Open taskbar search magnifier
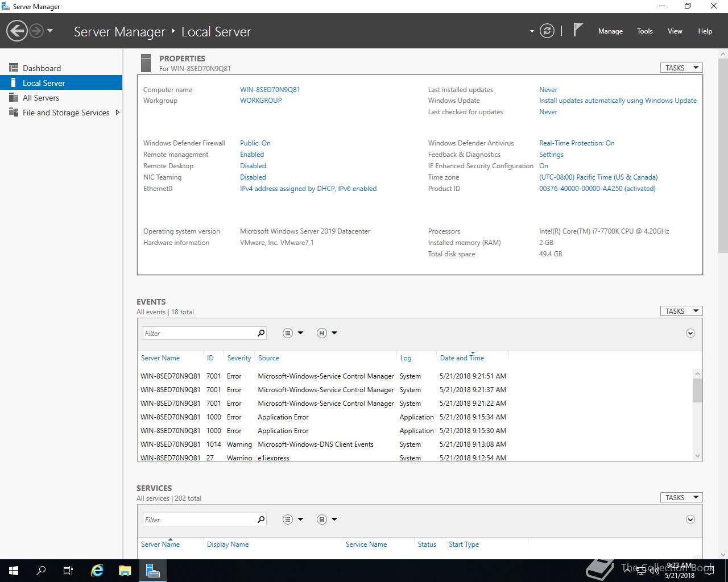Screen dimensions: 728x582 coord(41,571)
